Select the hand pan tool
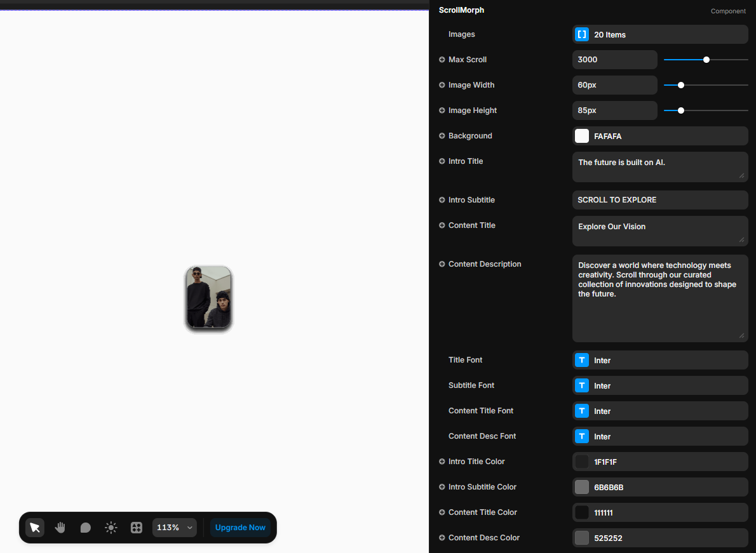Screen dimensions: 756x553 click(x=60, y=528)
